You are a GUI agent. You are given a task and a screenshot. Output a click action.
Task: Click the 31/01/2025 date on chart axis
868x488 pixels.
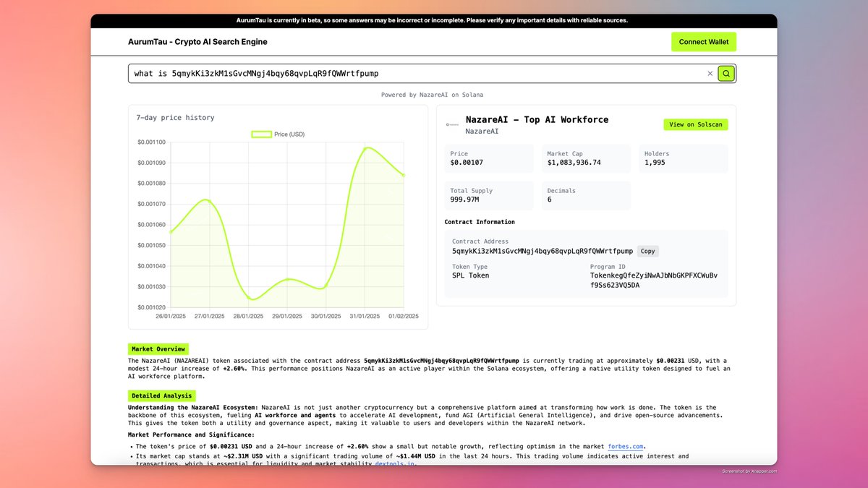[x=365, y=316]
